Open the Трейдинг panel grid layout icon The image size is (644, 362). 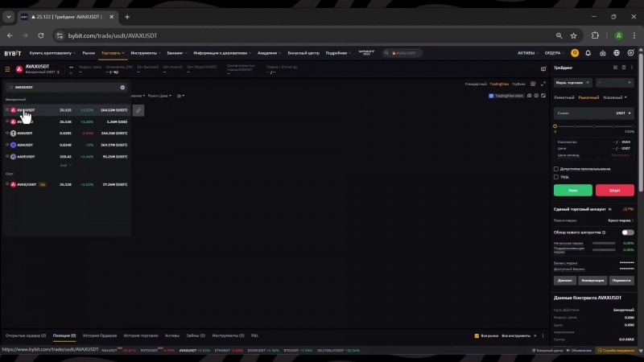click(x=615, y=68)
